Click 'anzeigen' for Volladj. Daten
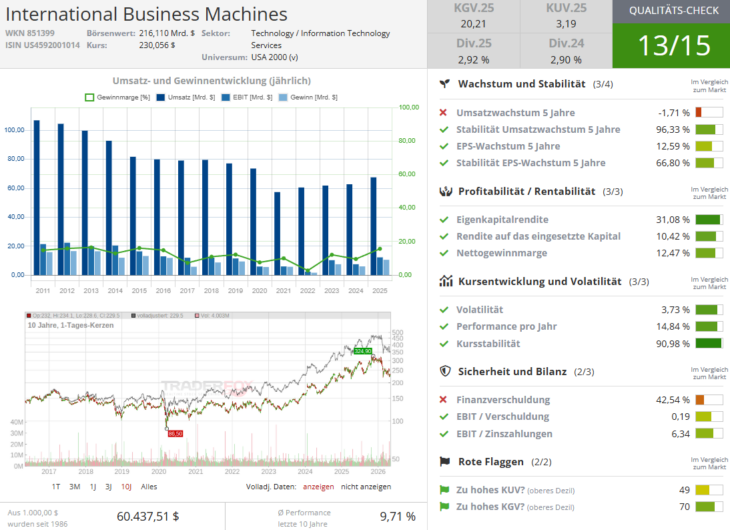 pos(318,487)
